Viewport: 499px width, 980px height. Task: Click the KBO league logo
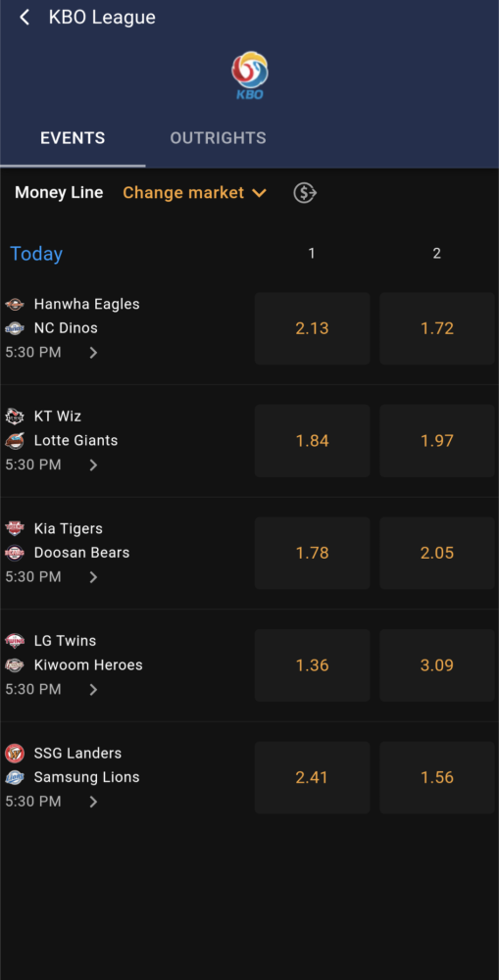click(x=249, y=75)
